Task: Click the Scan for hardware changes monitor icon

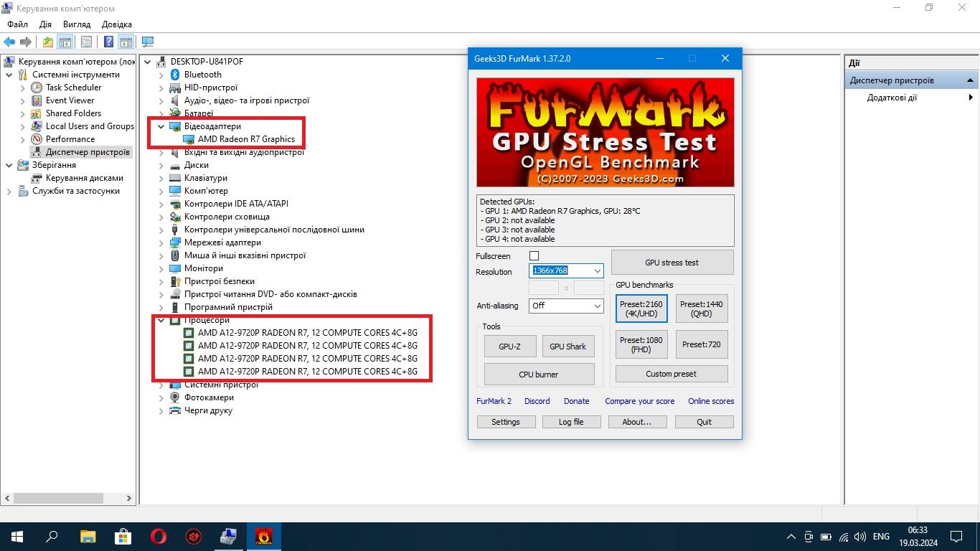Action: (148, 42)
